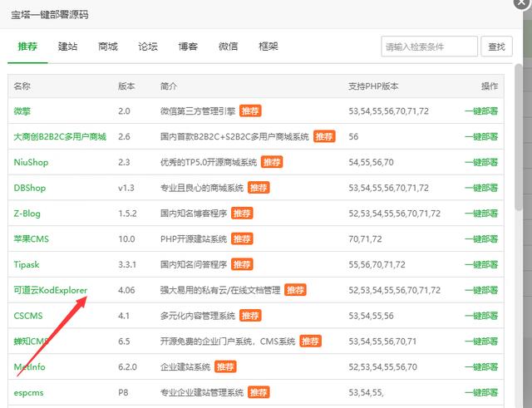Click the 推荐 badge in the Z-Blog row
This screenshot has width=532, height=408.
pos(242,214)
